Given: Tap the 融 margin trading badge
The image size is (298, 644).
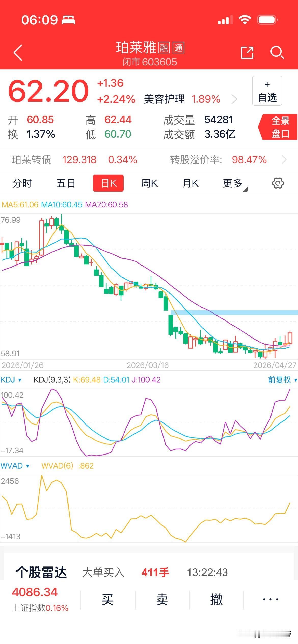Looking at the screenshot, I should pos(164,48).
